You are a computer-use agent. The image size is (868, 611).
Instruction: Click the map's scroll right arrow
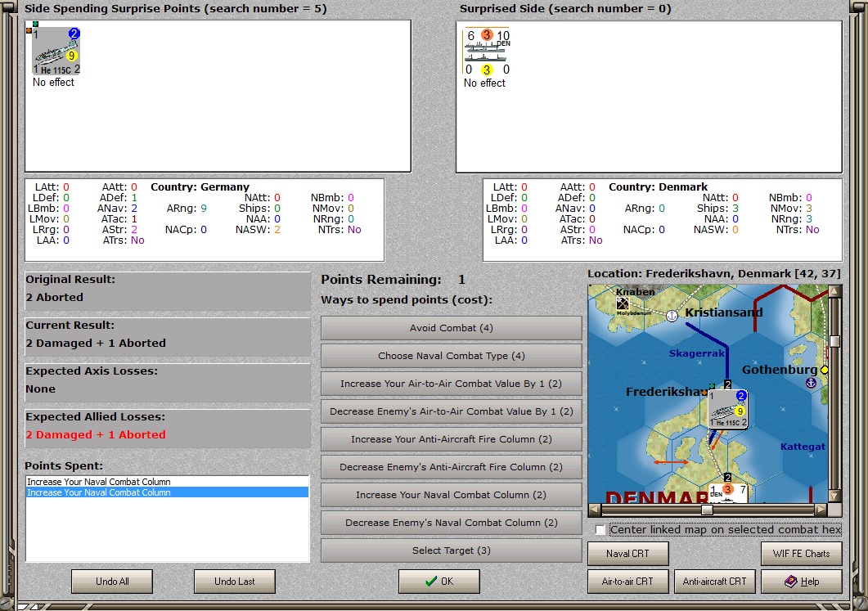tap(821, 509)
